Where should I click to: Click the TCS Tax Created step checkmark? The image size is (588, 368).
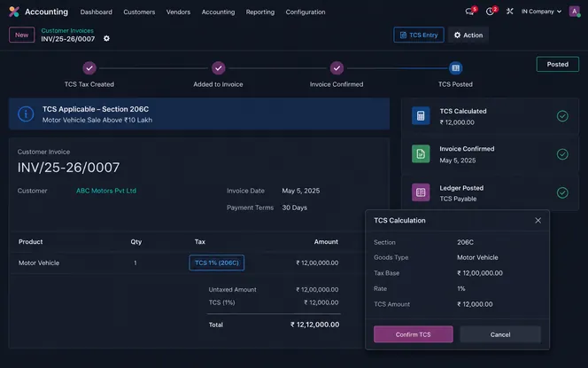coord(89,68)
